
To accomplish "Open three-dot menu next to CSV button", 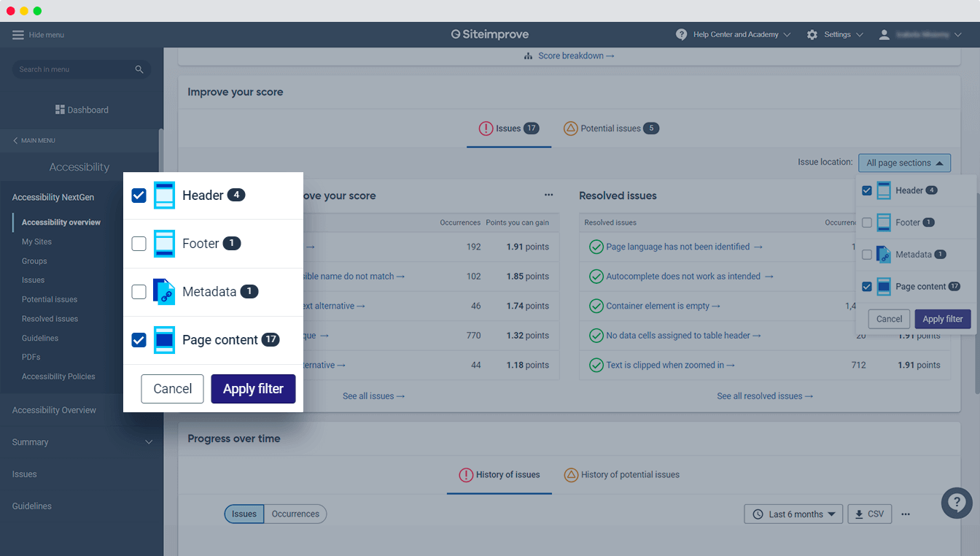I will 906,514.
